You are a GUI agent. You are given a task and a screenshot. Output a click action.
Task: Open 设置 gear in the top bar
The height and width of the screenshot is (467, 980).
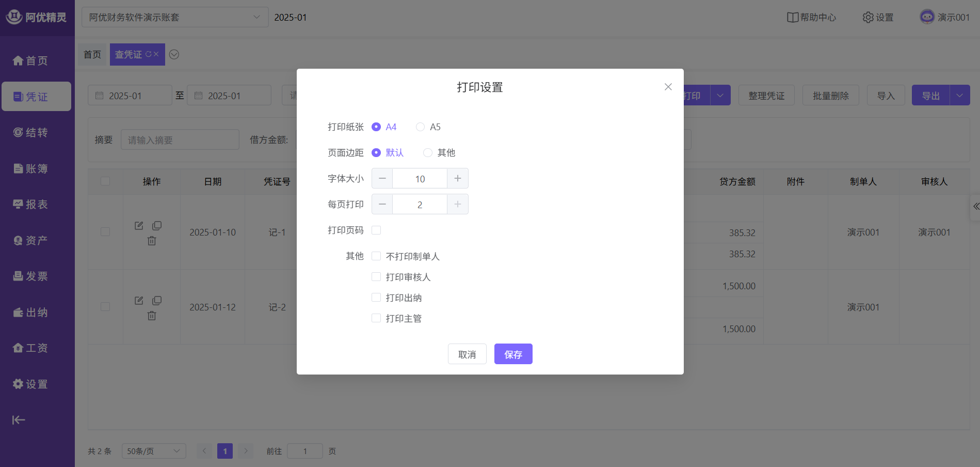878,18
